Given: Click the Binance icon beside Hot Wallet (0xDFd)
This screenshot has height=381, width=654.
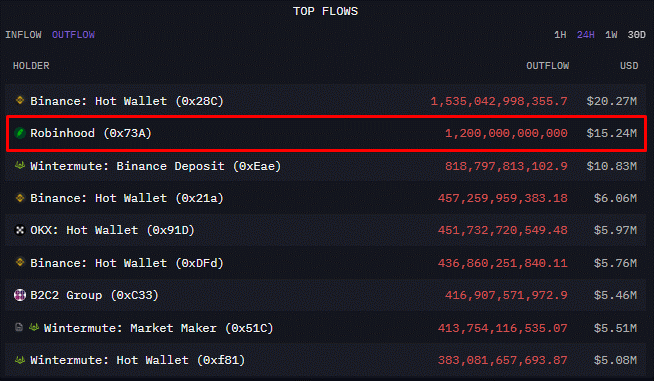Looking at the screenshot, I should [20, 262].
